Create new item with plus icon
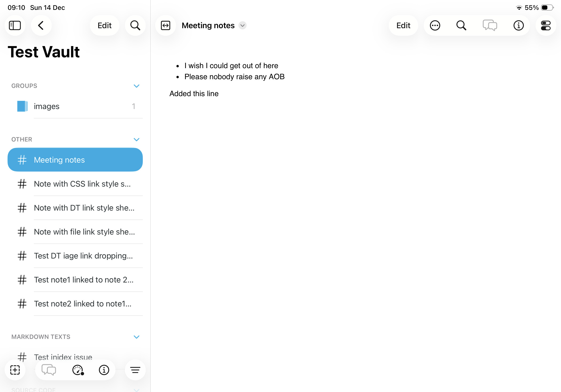 click(15, 370)
